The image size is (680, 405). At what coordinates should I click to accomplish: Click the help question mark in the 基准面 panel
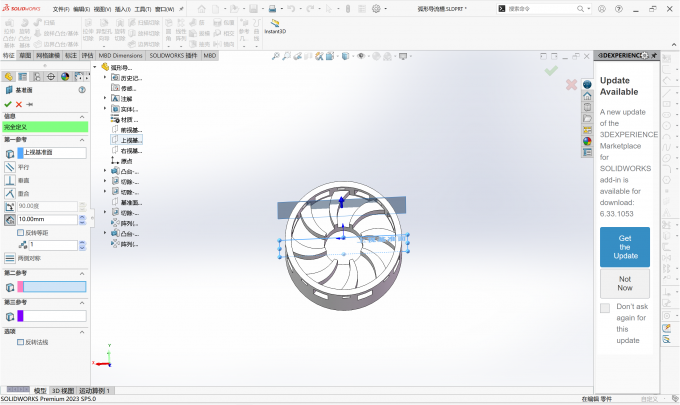point(82,90)
